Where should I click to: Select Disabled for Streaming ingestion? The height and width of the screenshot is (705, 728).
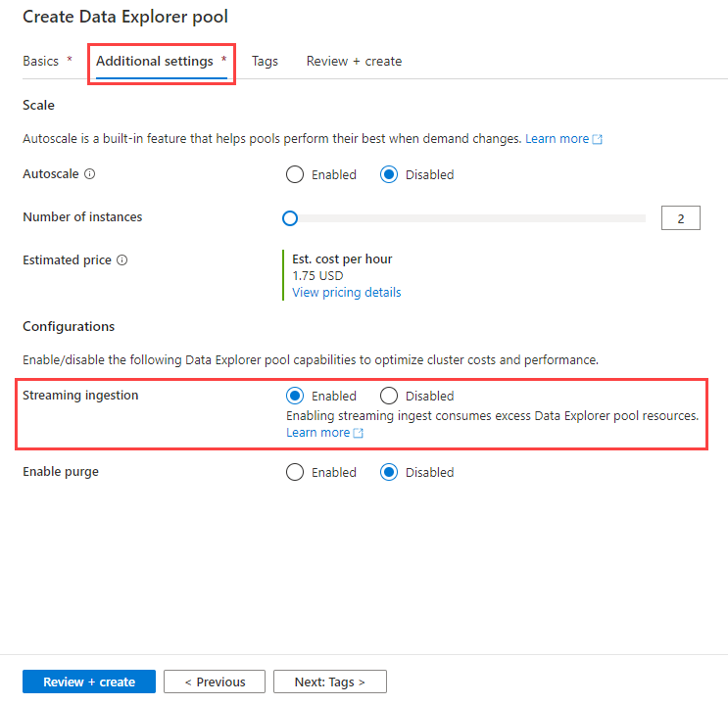pos(389,396)
